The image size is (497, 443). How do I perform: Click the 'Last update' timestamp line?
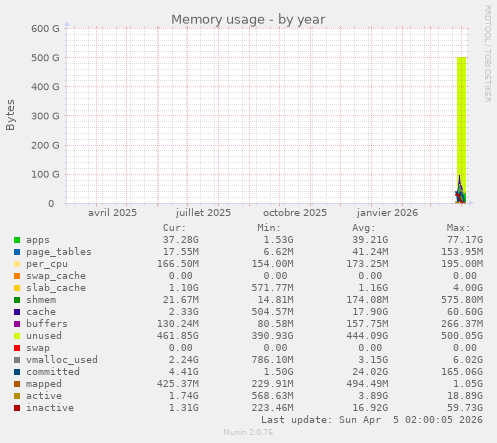coord(372,420)
